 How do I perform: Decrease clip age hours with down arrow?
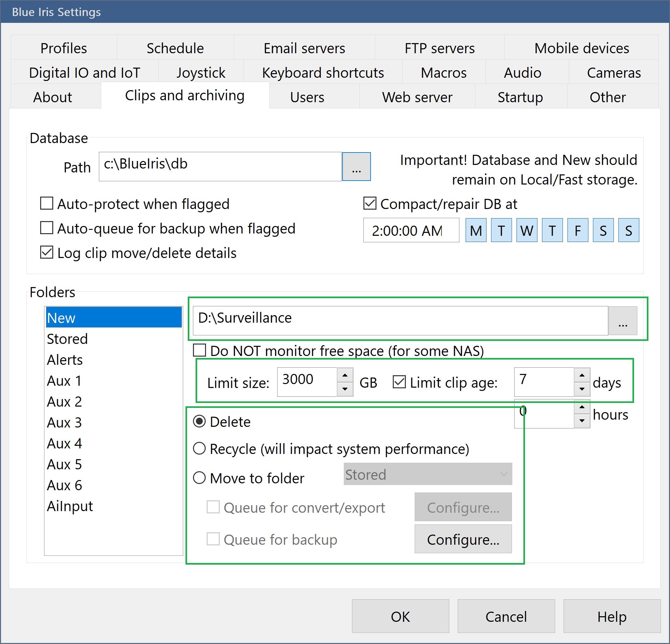[x=582, y=421]
